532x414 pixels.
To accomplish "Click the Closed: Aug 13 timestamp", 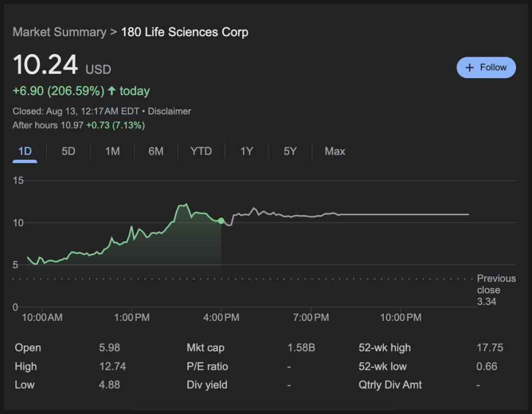I will click(76, 111).
